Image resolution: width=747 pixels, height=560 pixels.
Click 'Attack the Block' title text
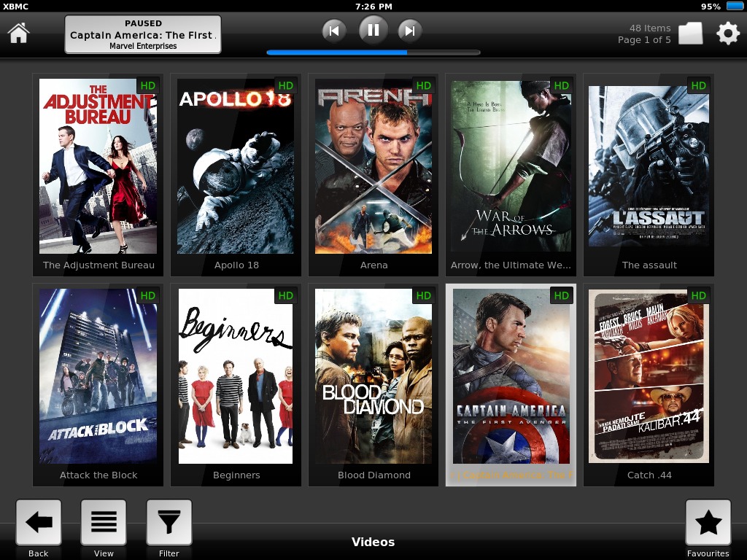(98, 475)
